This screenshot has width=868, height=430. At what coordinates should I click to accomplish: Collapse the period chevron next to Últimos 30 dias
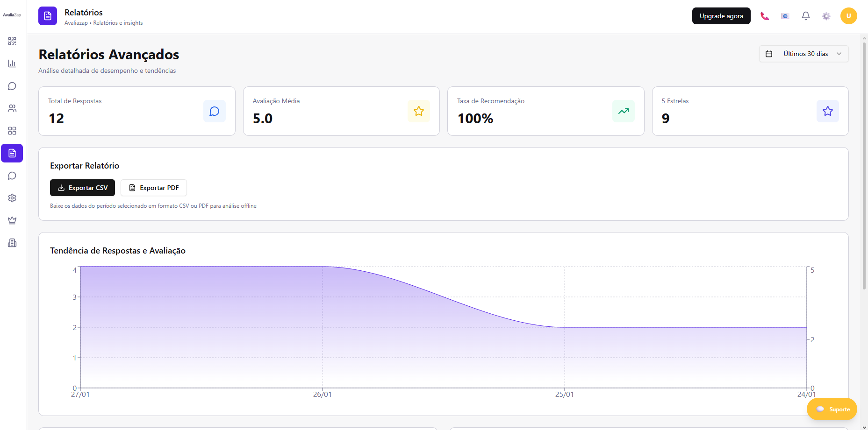(x=839, y=53)
